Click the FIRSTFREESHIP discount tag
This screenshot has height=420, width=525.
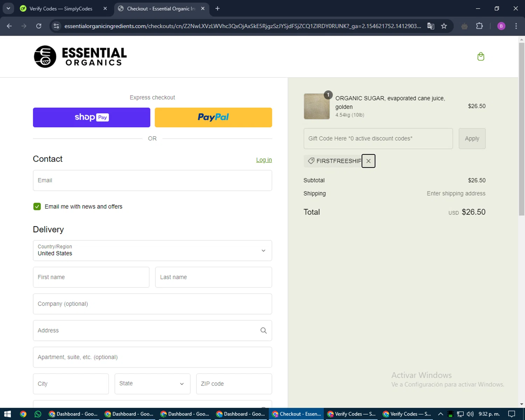click(x=335, y=161)
